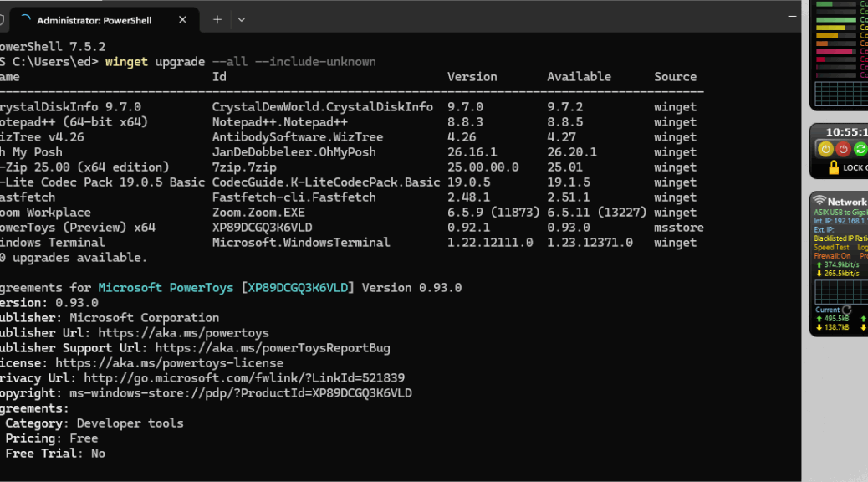Click the long green CPU core bar
This screenshot has width=868, height=482.
click(x=836, y=20)
